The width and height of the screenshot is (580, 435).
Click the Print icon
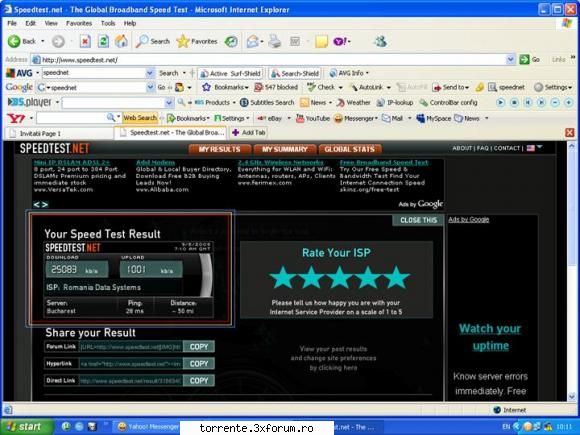(274, 41)
